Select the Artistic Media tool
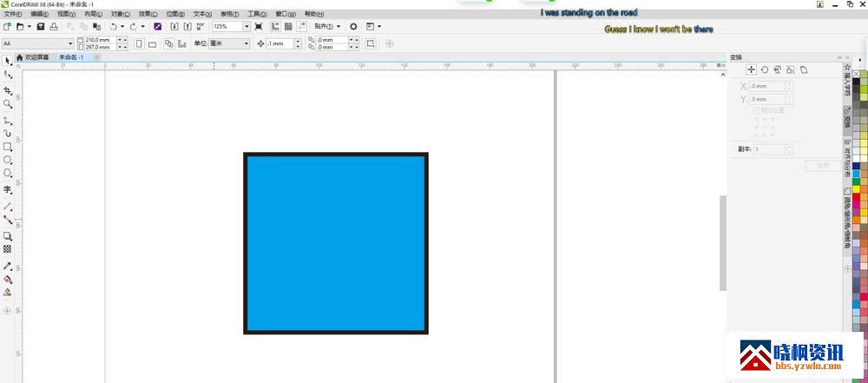The image size is (868, 383). (7, 134)
